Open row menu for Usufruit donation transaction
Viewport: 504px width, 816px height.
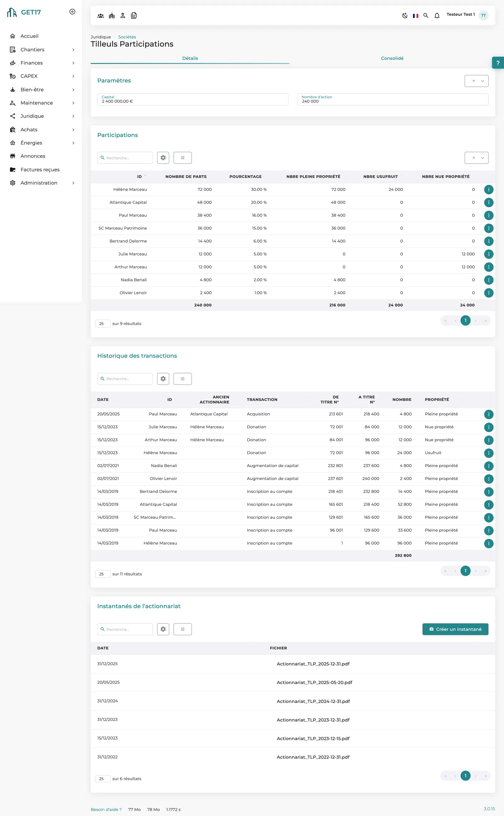click(x=488, y=453)
